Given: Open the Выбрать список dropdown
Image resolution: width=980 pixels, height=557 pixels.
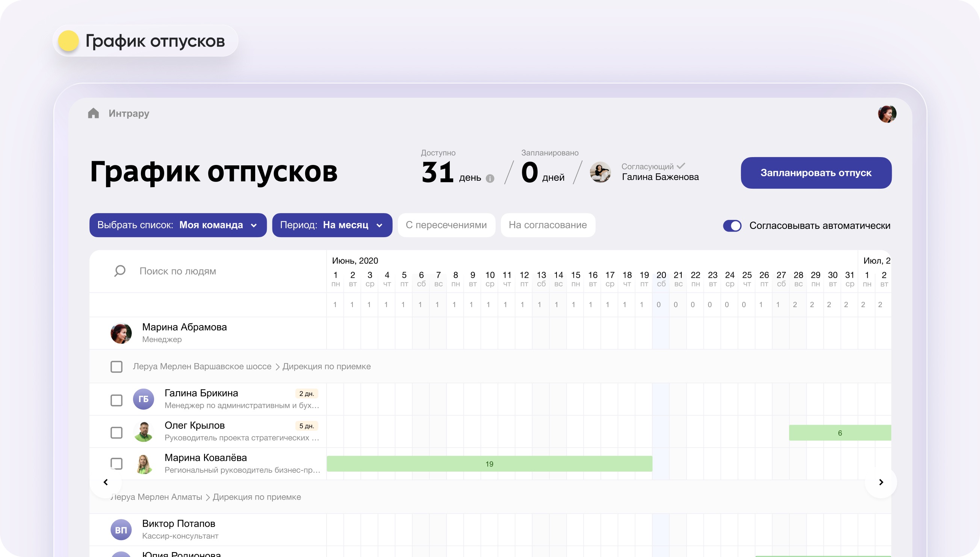Looking at the screenshot, I should pyautogui.click(x=178, y=225).
